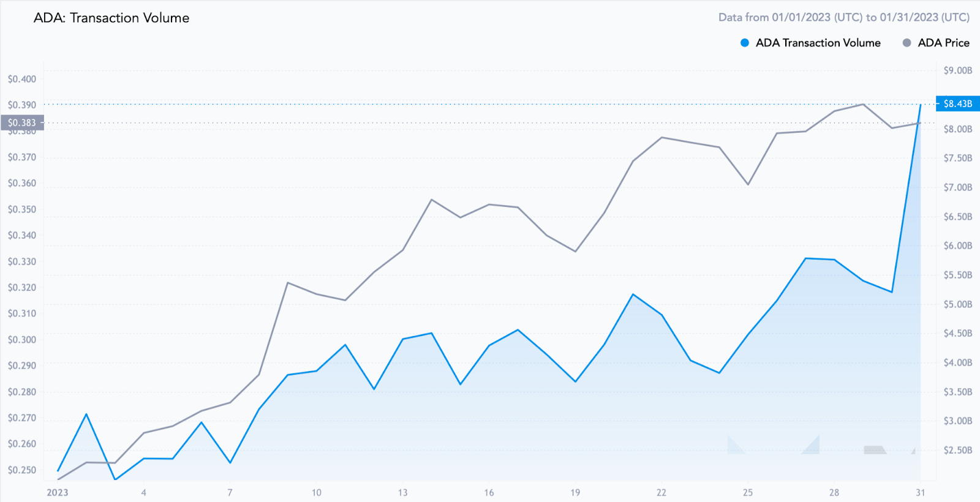980x502 pixels.
Task: Click the chart title 'ADA: Transaction Volume'
Action: (111, 18)
